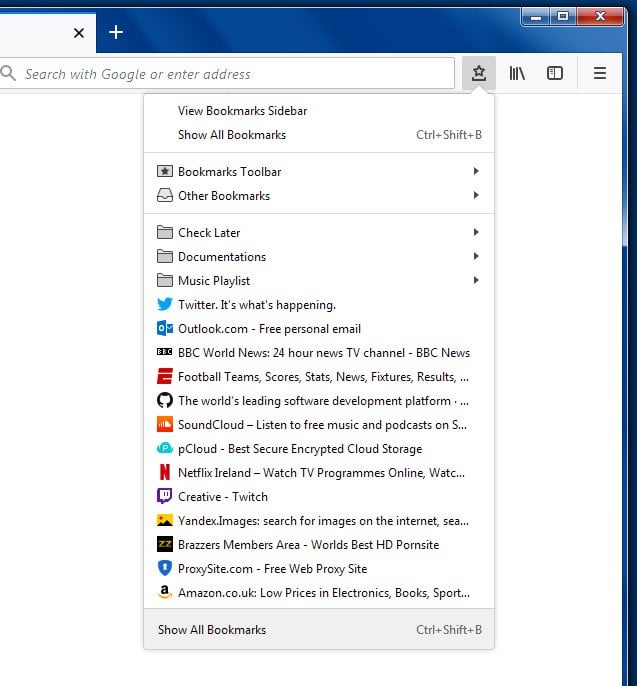Open Twitter. It's what's happening bookmark
Image resolution: width=637 pixels, height=686 pixels.
[x=319, y=304]
